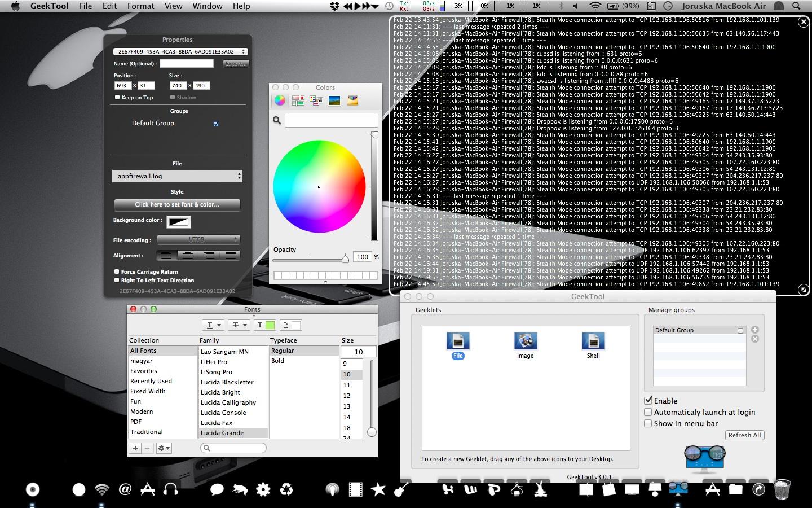This screenshot has height=508, width=812.
Task: Click the magnifier color picker in Colors
Action: (x=277, y=120)
